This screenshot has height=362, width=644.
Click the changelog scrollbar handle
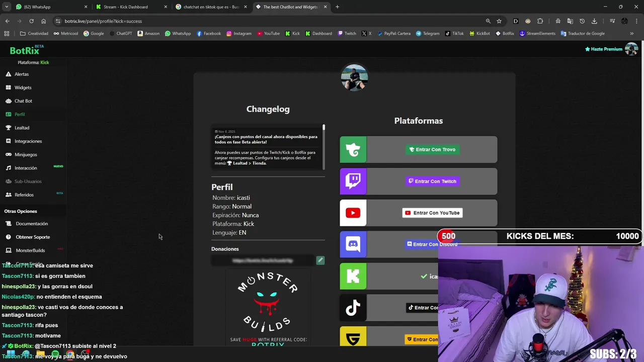tap(324, 128)
